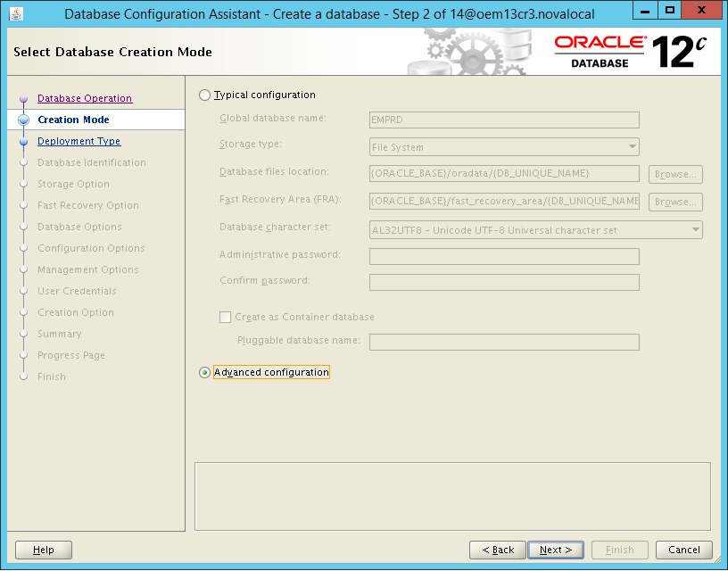Click the Administrative password field

504,256
